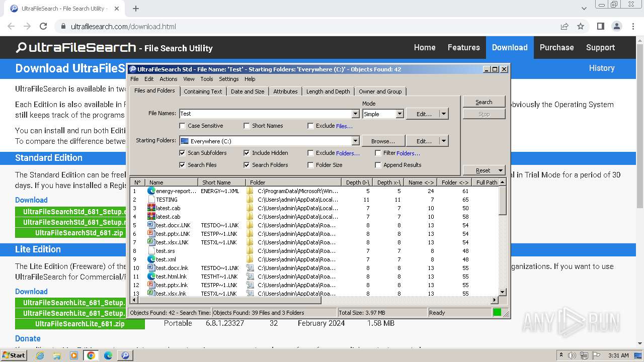The image size is (644, 362).
Task: Click the results list vertical scrollbar down arrow
Action: 502,292
